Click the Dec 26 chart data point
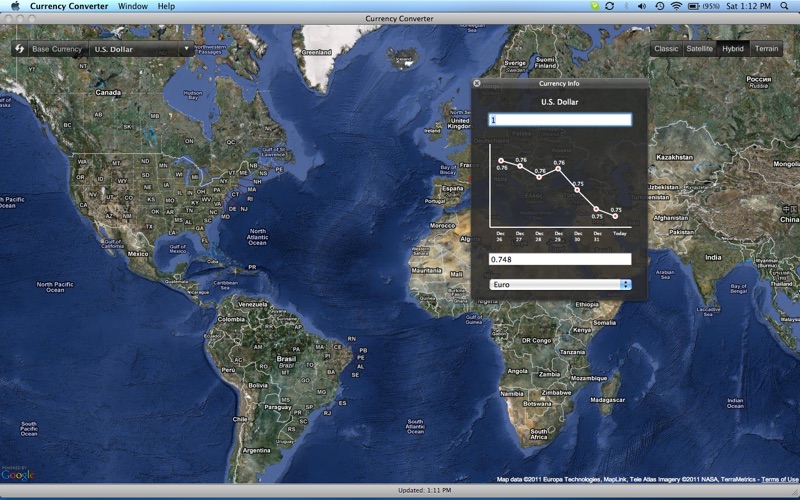Viewport: 800px width, 500px height. pos(501,161)
